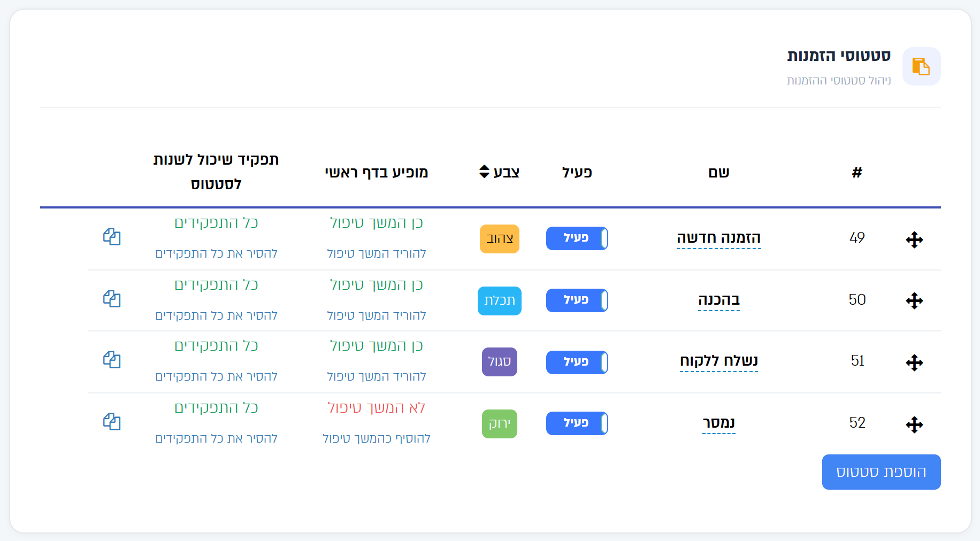Viewport: 980px width, 541px height.
Task: Click להסיר את כל התפקידים in row 51
Action: 216,376
